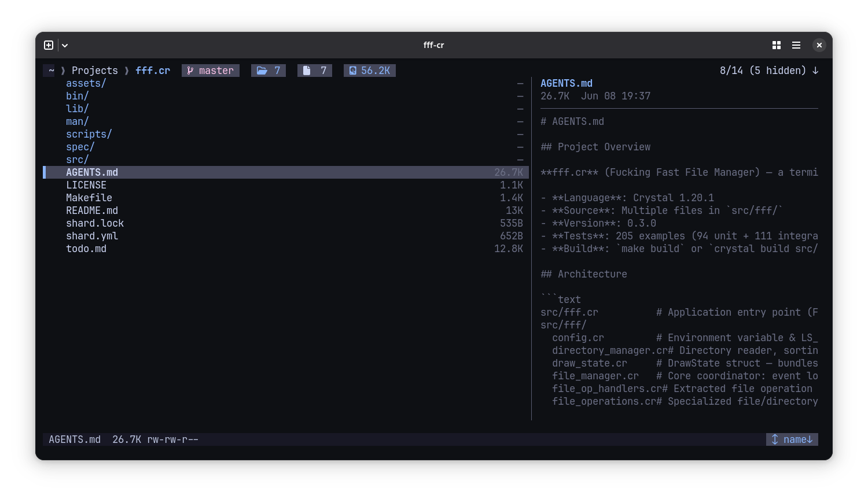The width and height of the screenshot is (868, 499).
Task: Expand the new tab dropdown chevron
Action: pyautogui.click(x=65, y=45)
